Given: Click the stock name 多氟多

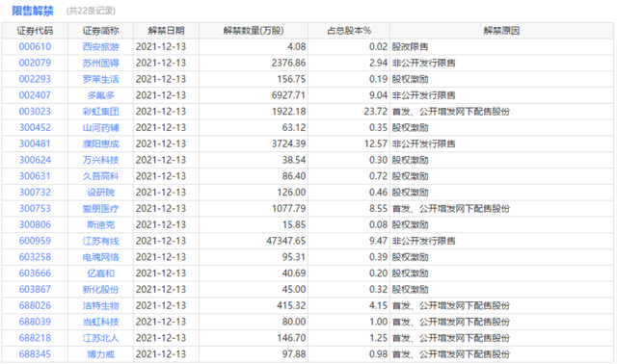Looking at the screenshot, I should tap(100, 95).
